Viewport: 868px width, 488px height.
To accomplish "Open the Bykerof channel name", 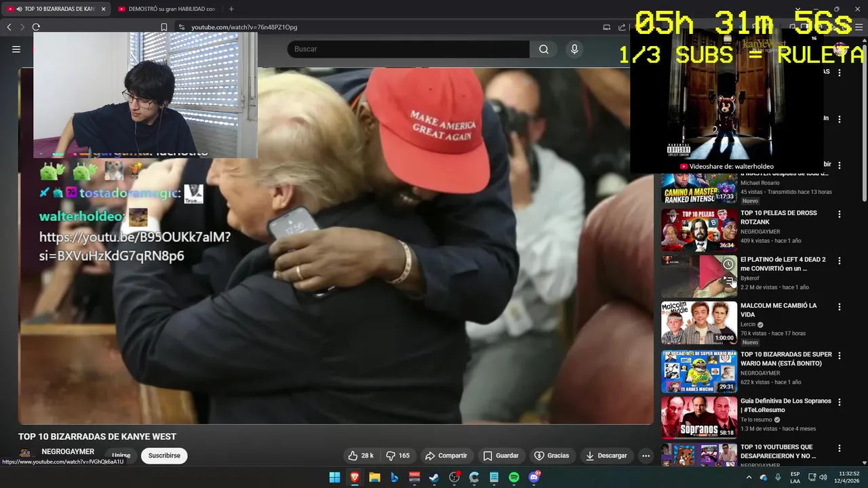I will coord(750,278).
